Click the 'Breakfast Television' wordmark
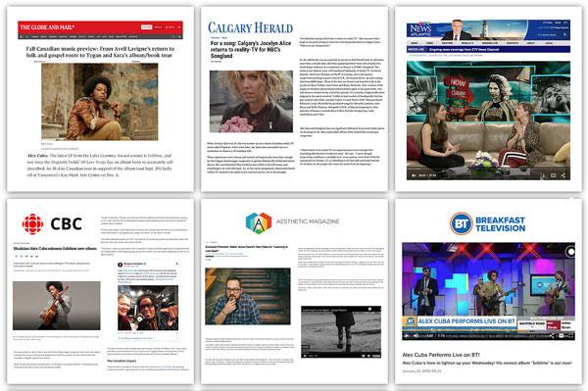The image size is (588, 391). [500, 224]
